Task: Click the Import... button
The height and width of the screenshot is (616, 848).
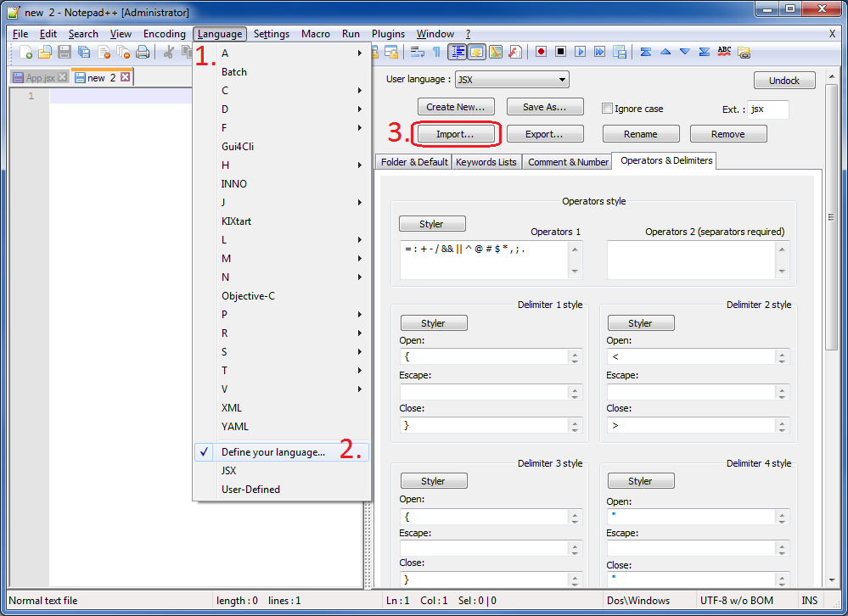Action: point(455,134)
